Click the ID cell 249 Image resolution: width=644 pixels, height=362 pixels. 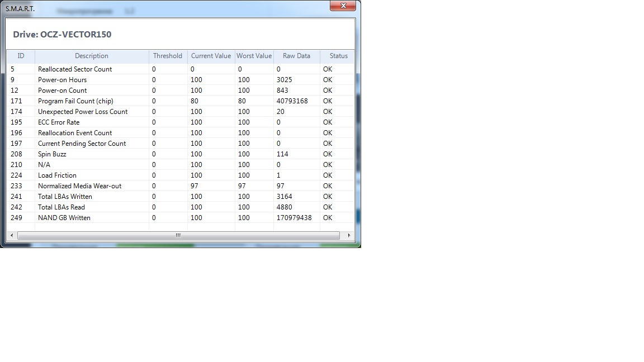[x=16, y=218]
